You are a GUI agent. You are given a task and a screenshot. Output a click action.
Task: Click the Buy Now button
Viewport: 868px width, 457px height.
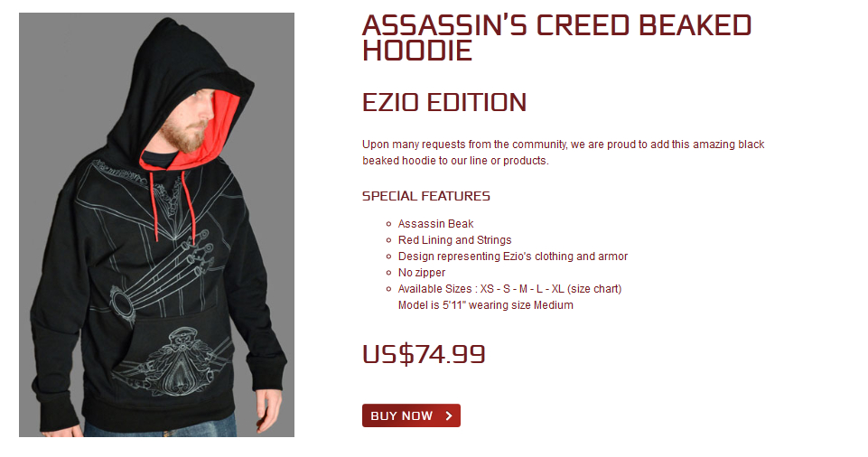pyautogui.click(x=411, y=415)
